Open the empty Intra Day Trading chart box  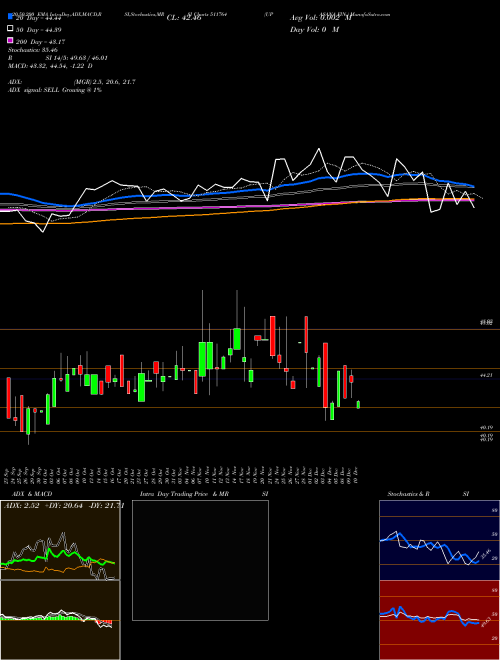[200, 560]
